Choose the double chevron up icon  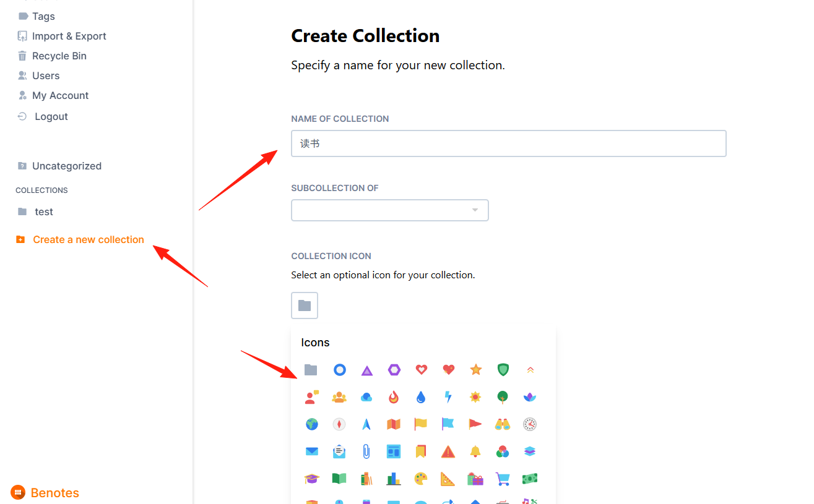coord(530,370)
